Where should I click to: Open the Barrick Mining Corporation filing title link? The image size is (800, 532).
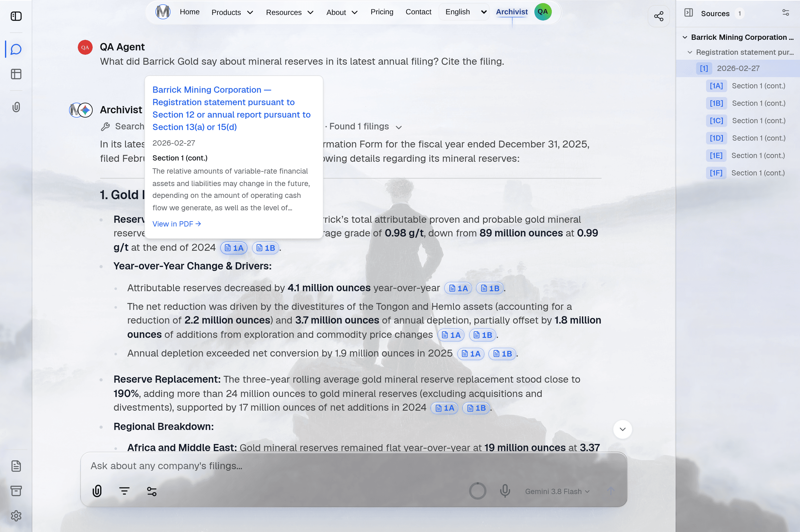231,108
